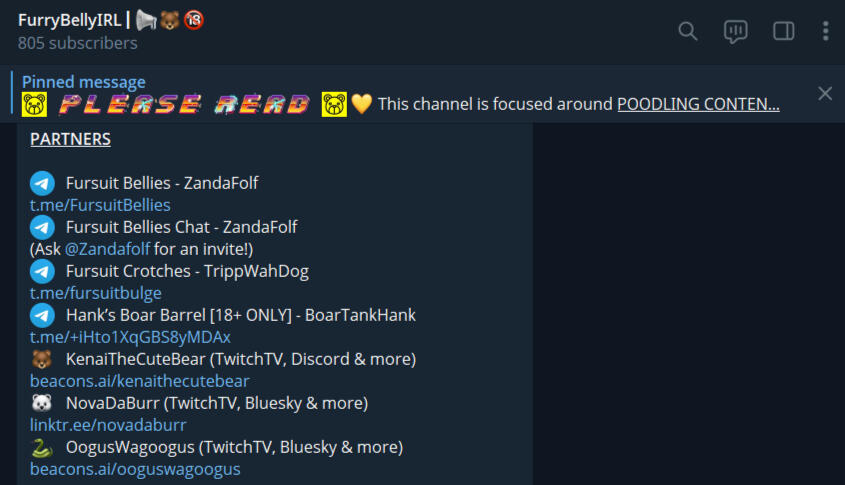Click the @Zandafolf mention
Image resolution: width=845 pixels, height=485 pixels.
[x=107, y=249]
